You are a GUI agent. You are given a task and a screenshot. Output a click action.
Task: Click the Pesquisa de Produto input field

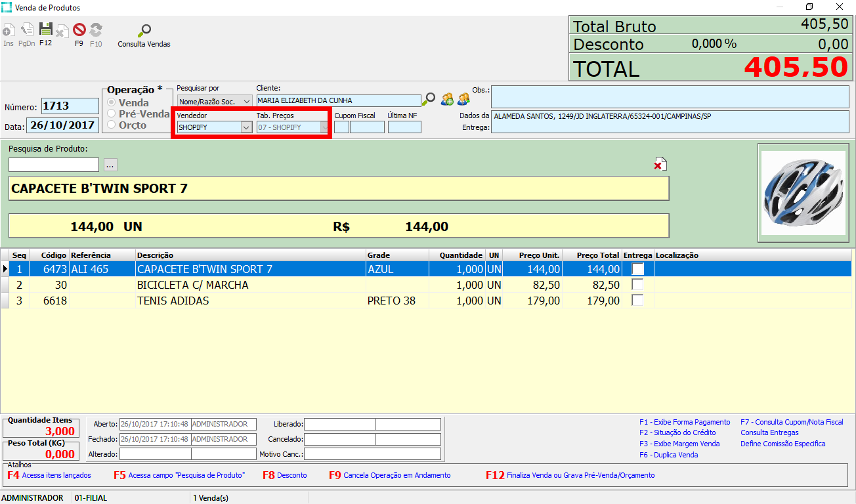coord(54,165)
